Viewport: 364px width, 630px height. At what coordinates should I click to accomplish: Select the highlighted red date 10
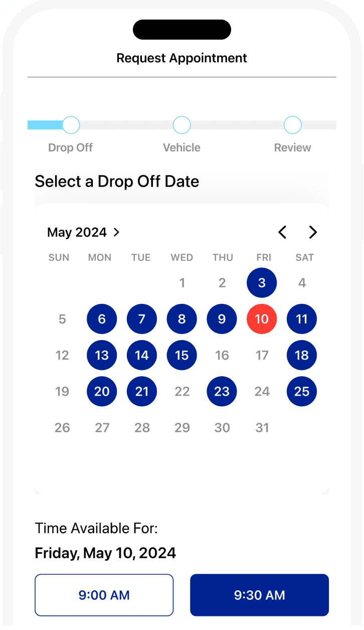(262, 319)
